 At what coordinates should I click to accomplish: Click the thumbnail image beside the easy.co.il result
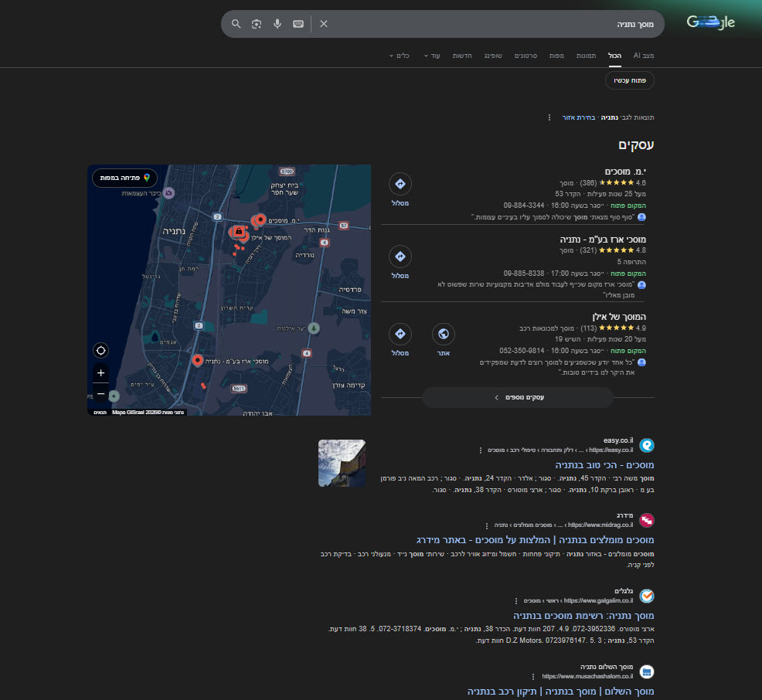pyautogui.click(x=342, y=463)
